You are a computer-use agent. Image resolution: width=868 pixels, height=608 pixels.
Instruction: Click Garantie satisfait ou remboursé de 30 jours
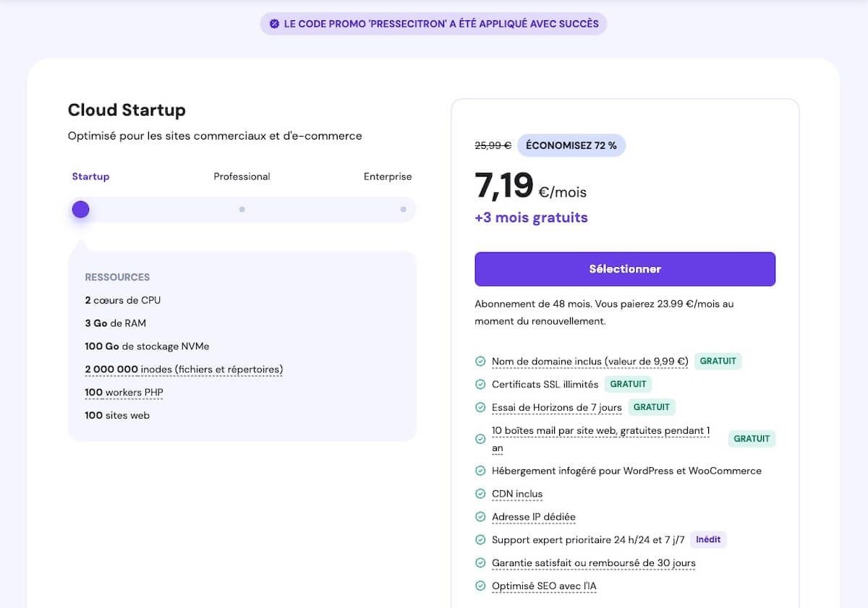coord(593,563)
